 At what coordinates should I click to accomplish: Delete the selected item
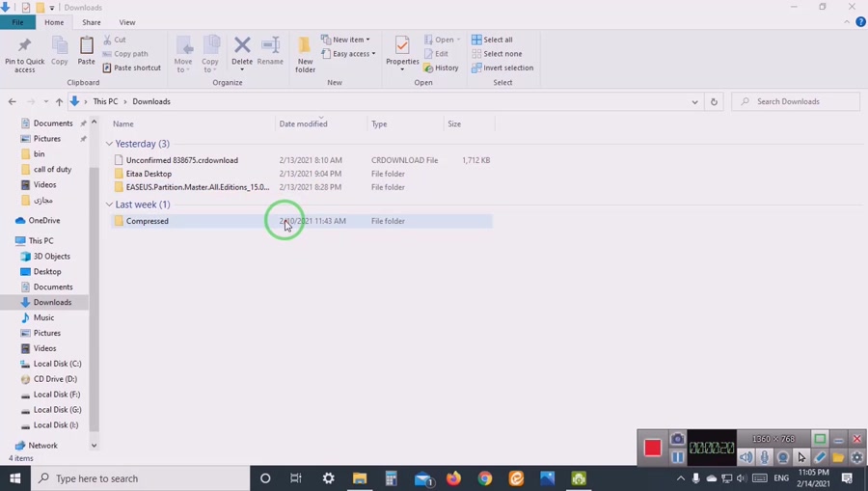pyautogui.click(x=242, y=54)
